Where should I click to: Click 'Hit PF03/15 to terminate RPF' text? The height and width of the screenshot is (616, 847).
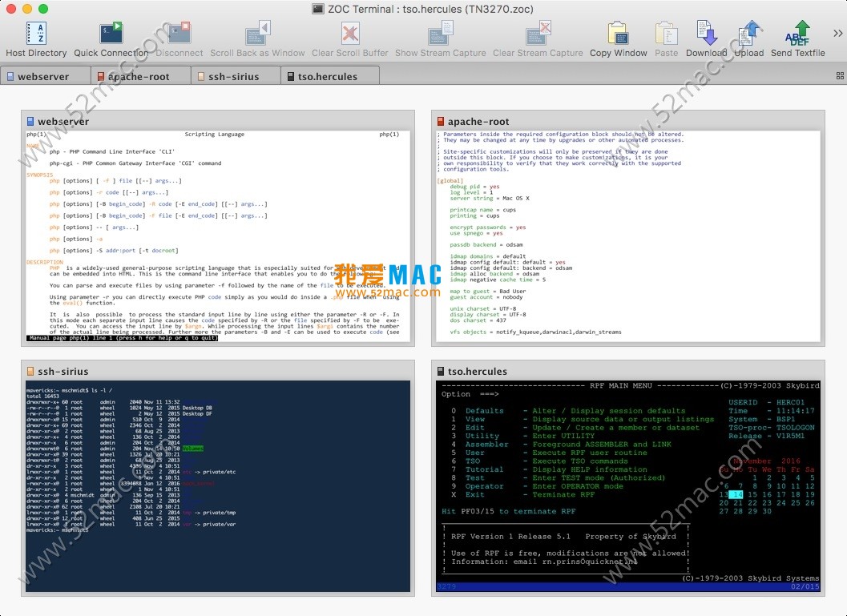point(508,511)
